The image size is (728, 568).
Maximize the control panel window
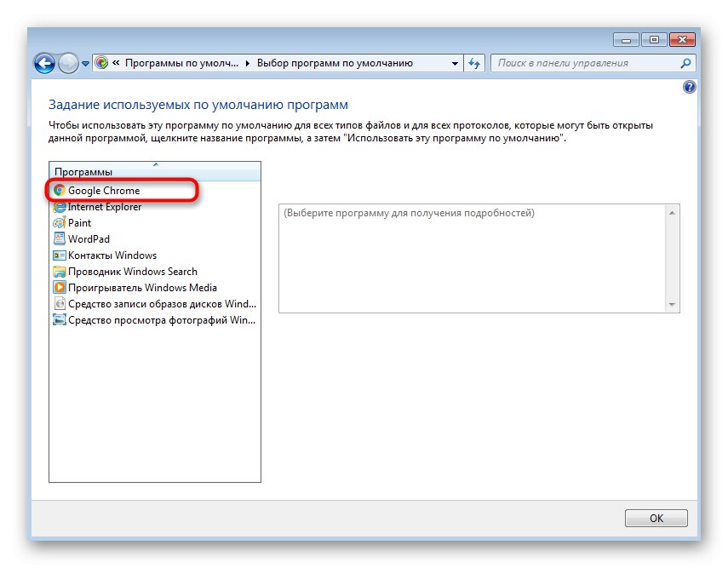point(654,40)
